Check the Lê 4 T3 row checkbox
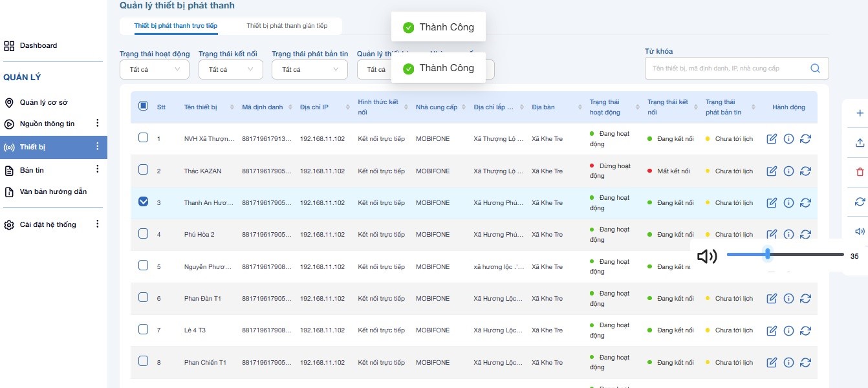 [x=144, y=329]
